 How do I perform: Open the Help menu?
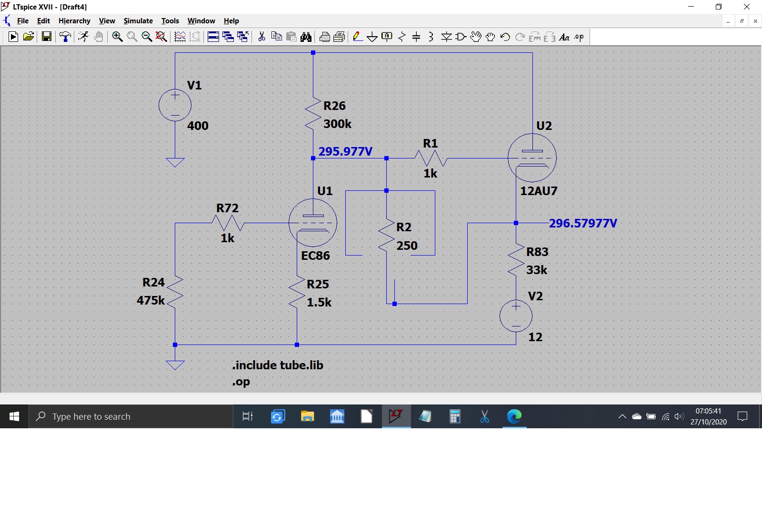[231, 21]
